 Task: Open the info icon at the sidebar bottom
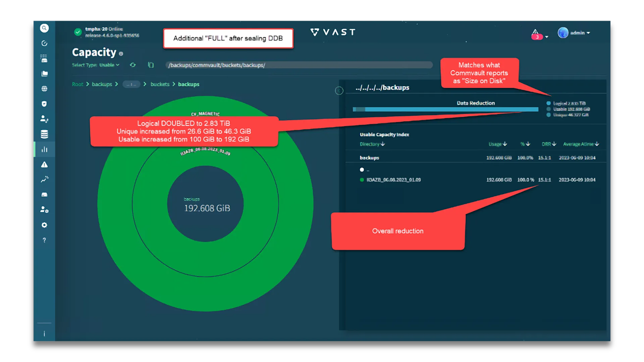point(44,333)
